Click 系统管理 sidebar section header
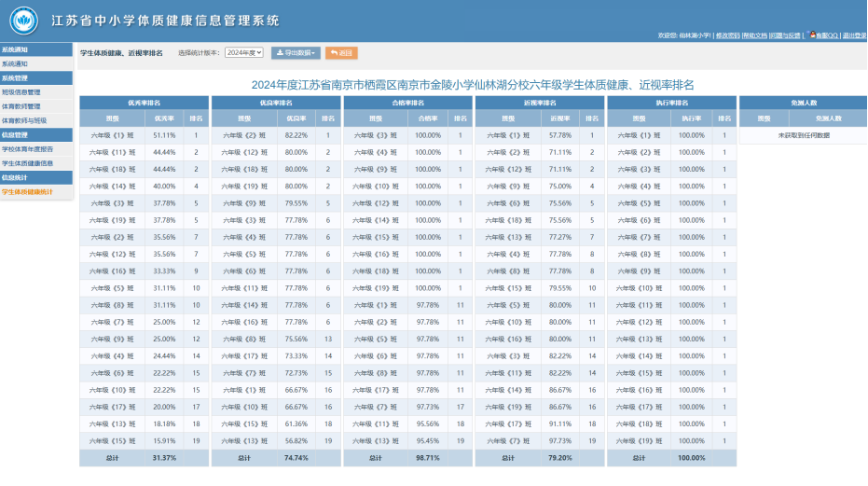 (x=36, y=78)
